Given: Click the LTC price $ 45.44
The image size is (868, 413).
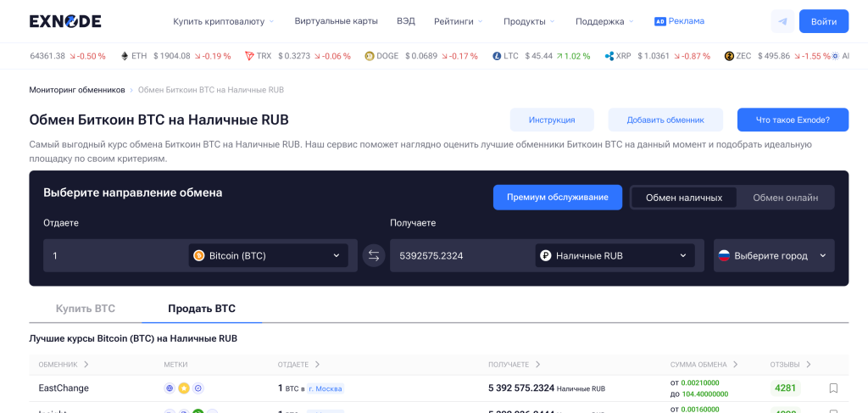Looking at the screenshot, I should pyautogui.click(x=538, y=56).
